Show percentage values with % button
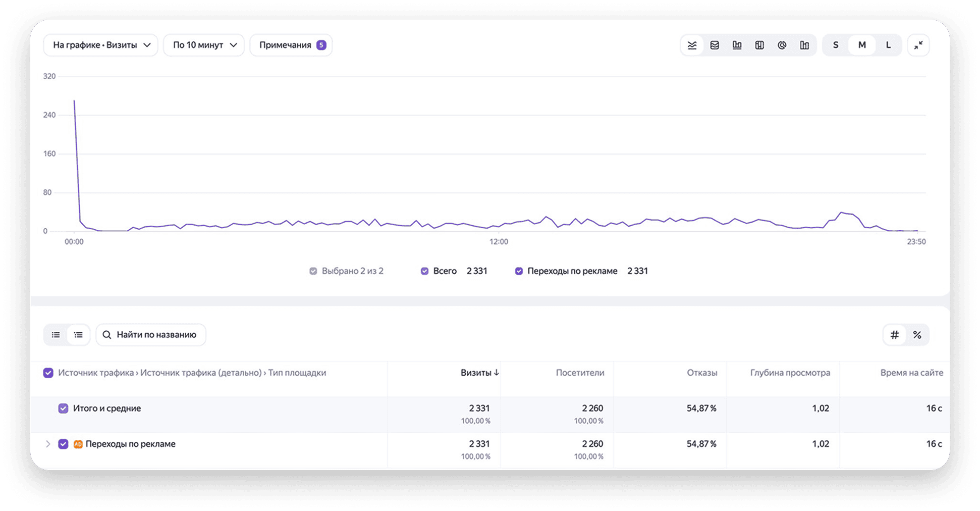Screen dimensions: 980x511 click(917, 335)
